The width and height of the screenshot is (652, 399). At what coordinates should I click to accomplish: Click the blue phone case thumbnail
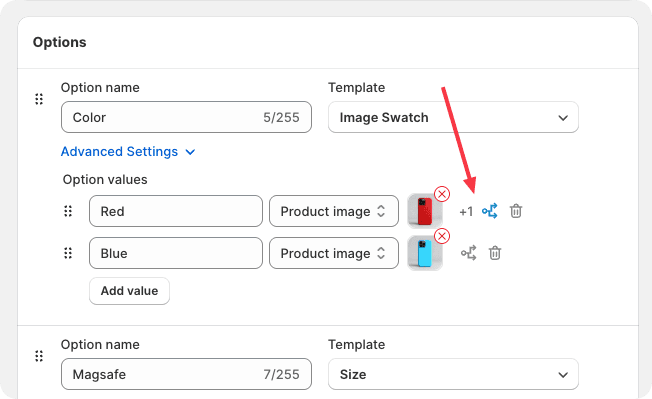point(425,253)
